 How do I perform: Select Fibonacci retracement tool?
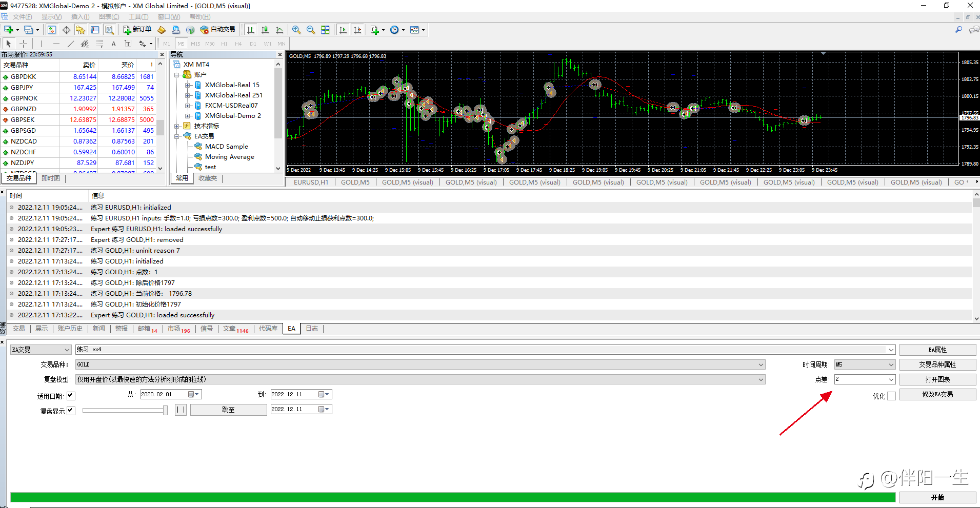[99, 44]
